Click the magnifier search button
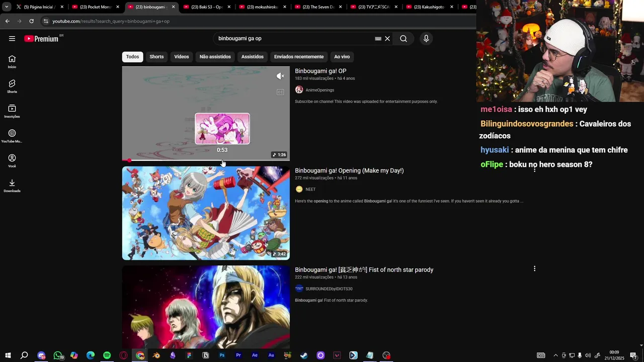This screenshot has width=644, height=362. tap(404, 39)
